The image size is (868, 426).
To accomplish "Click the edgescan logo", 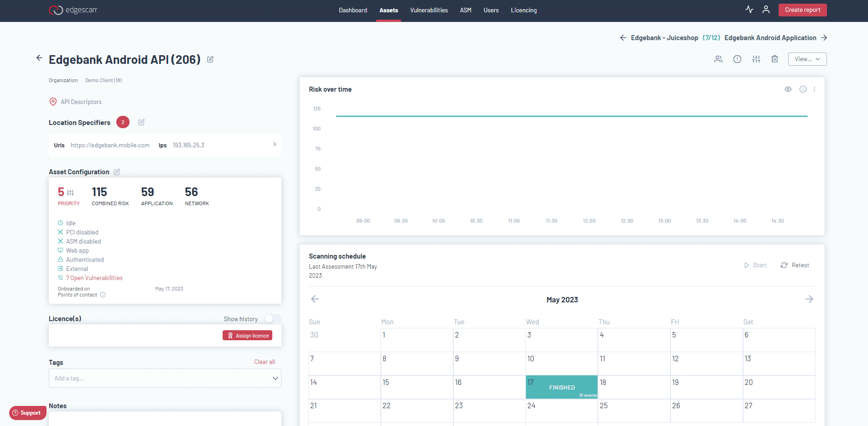I will (73, 10).
